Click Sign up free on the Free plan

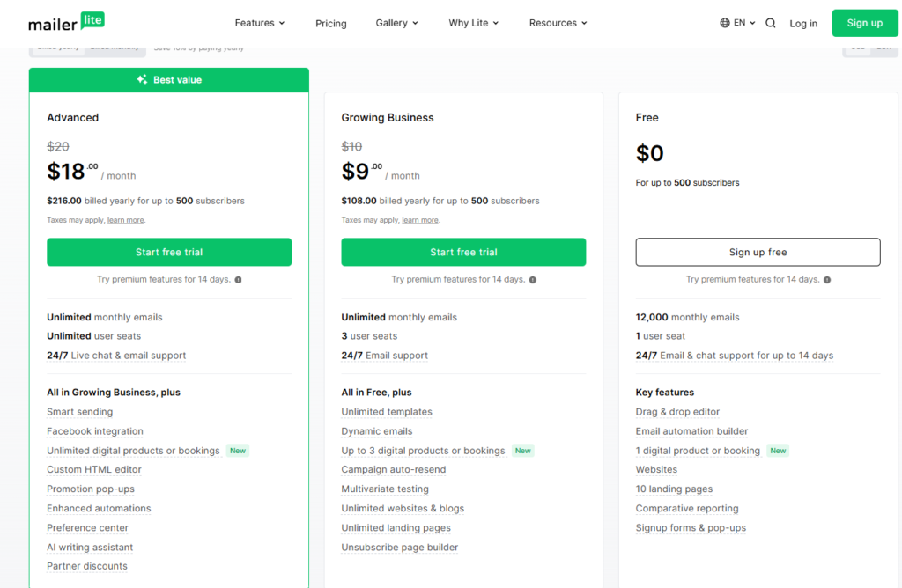pyautogui.click(x=758, y=252)
